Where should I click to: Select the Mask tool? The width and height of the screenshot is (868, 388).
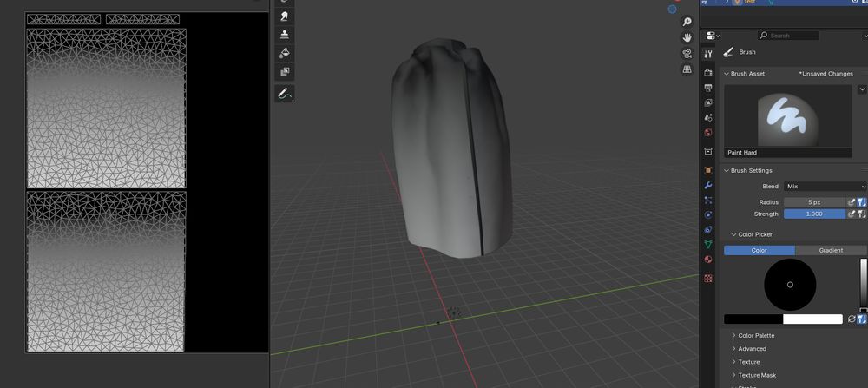285,71
